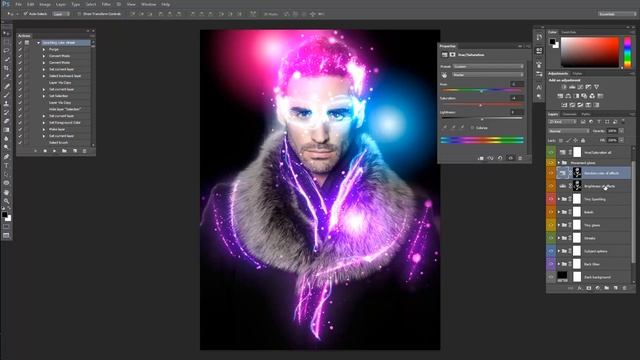
Task: Open the Image menu
Action: (x=44, y=4)
